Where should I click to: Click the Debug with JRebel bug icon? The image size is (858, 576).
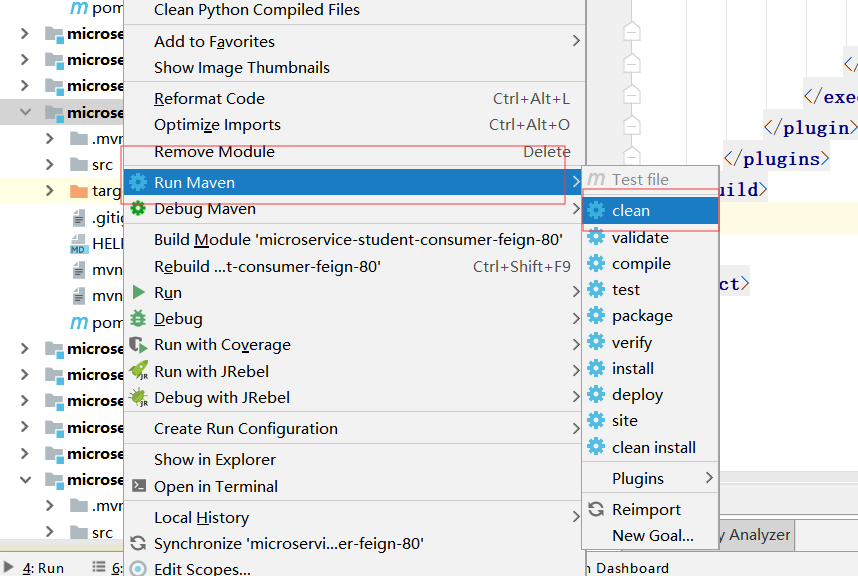(138, 397)
